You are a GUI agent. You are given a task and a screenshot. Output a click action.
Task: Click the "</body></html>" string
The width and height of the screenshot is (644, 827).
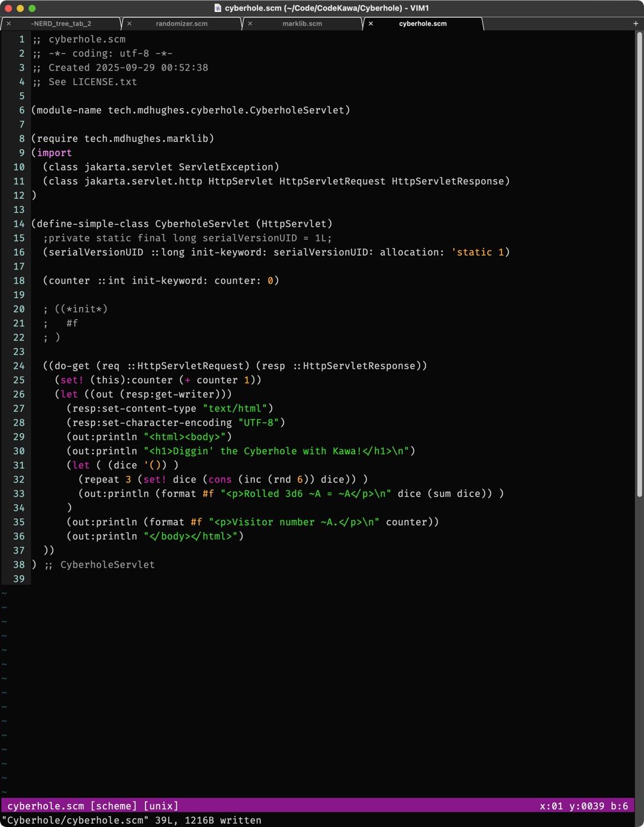point(191,536)
